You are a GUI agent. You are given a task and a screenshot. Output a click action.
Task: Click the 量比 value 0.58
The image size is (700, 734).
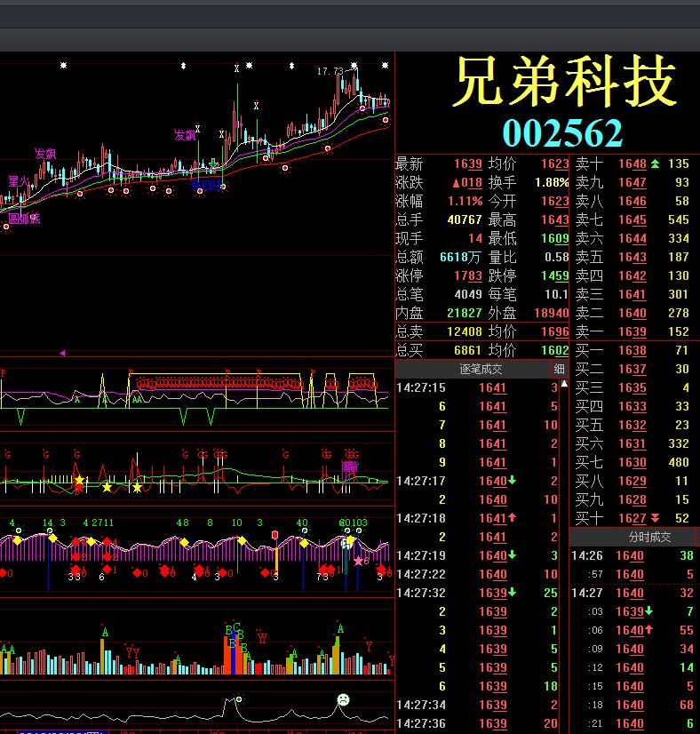coord(557,257)
